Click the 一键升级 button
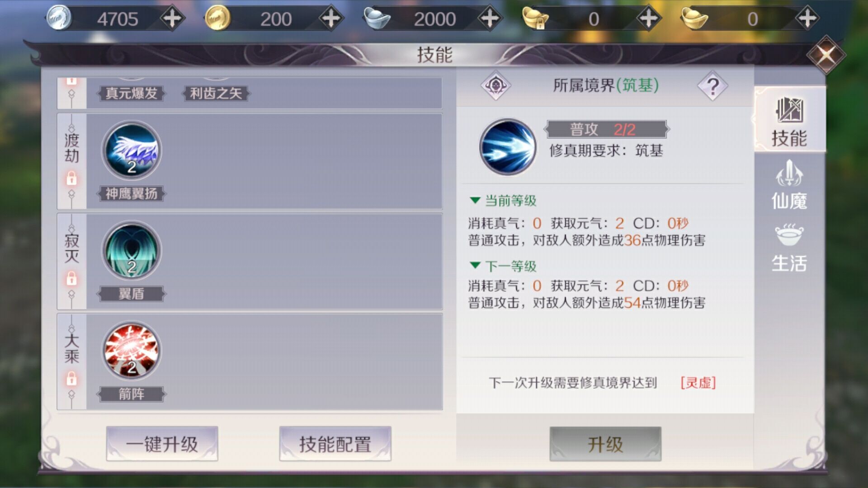 pyautogui.click(x=162, y=444)
